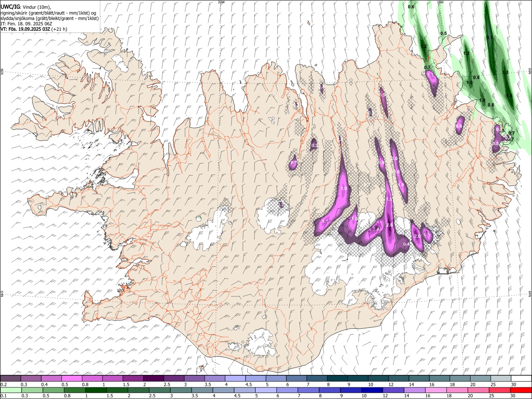532x399 pixels.
Task: Click the bright red 30 mm rain swatch
Action: tap(521, 390)
